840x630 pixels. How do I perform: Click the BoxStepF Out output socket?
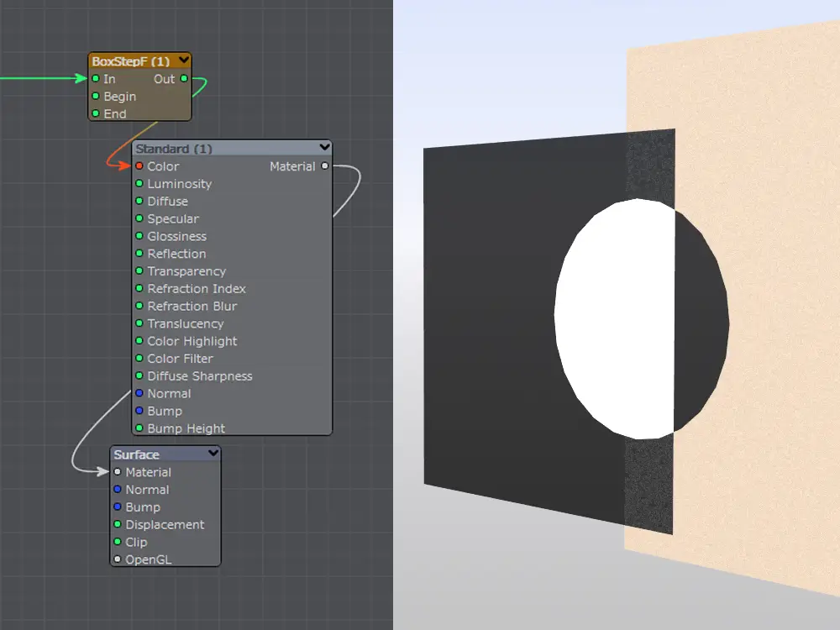(x=184, y=79)
